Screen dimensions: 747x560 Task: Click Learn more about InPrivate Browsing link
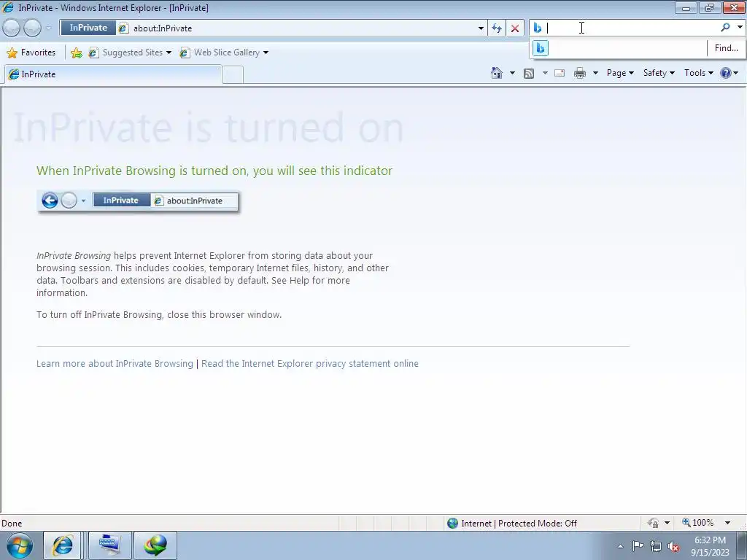pos(115,364)
